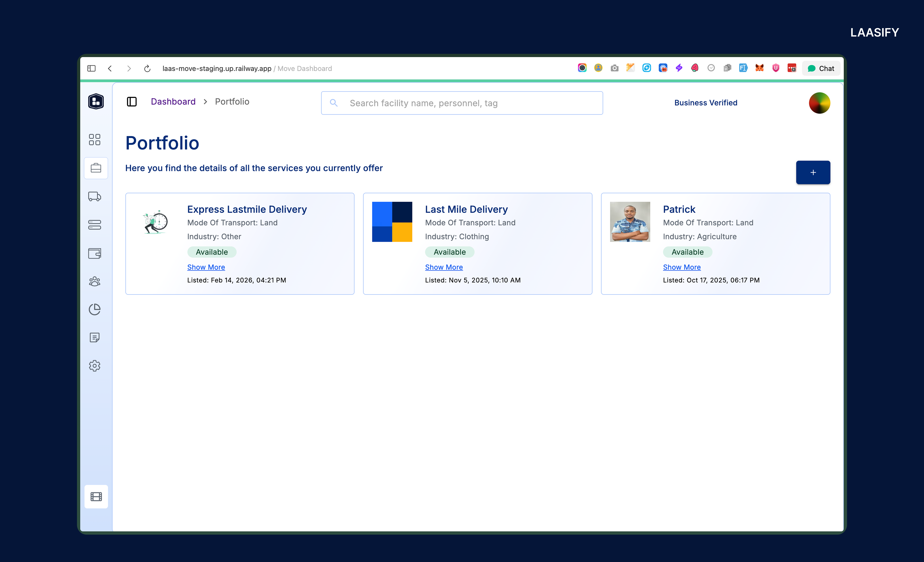Open the delivery truck sidebar icon
The width and height of the screenshot is (924, 562).
(x=94, y=196)
